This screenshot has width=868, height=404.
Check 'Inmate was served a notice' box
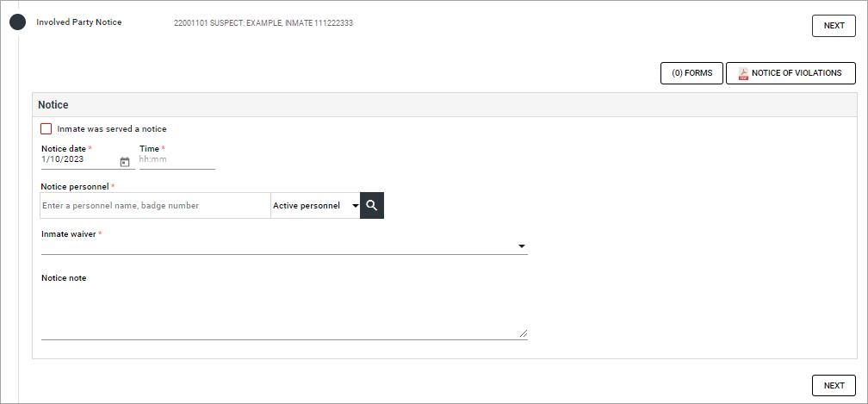point(46,129)
